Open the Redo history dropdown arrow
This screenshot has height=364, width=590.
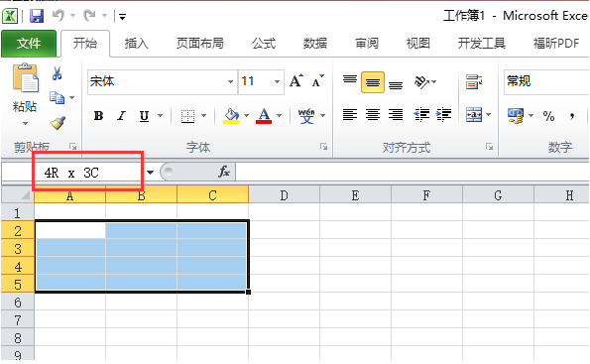pos(104,16)
